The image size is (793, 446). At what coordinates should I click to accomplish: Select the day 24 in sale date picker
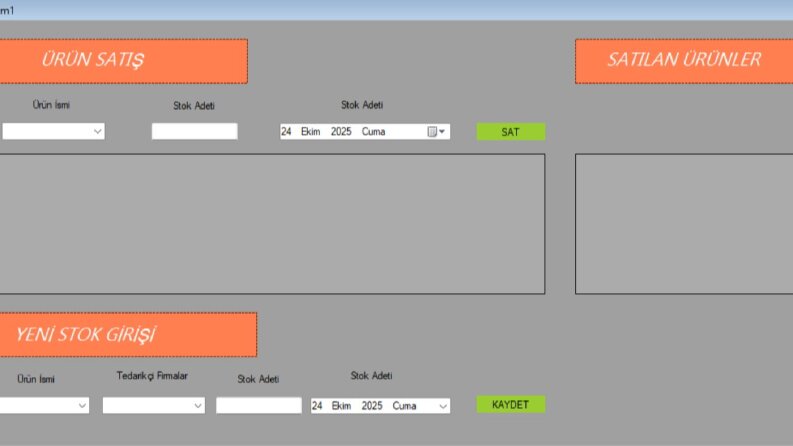click(286, 131)
